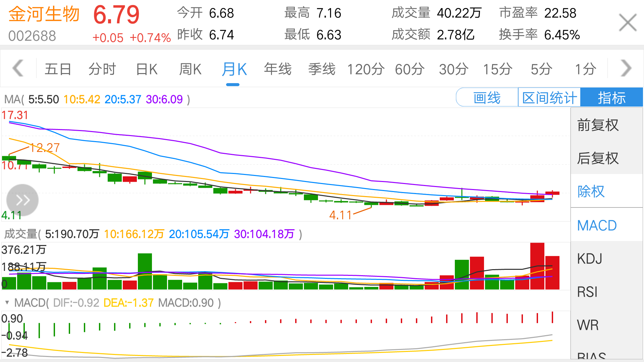Choose the KDJ indicator
The width and height of the screenshot is (644, 362).
(607, 258)
